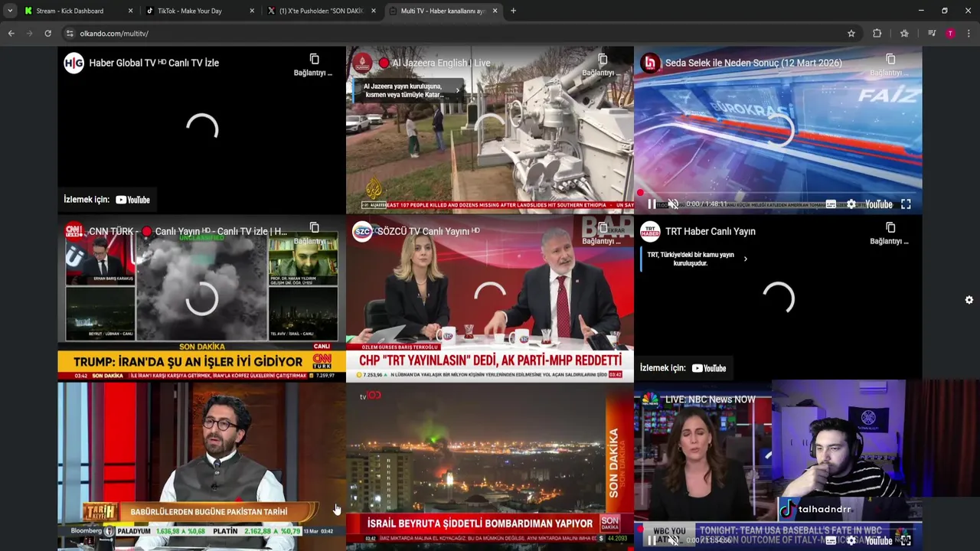Select the Bloomberg HT stream tile
980x551 pixels.
pyautogui.click(x=201, y=467)
